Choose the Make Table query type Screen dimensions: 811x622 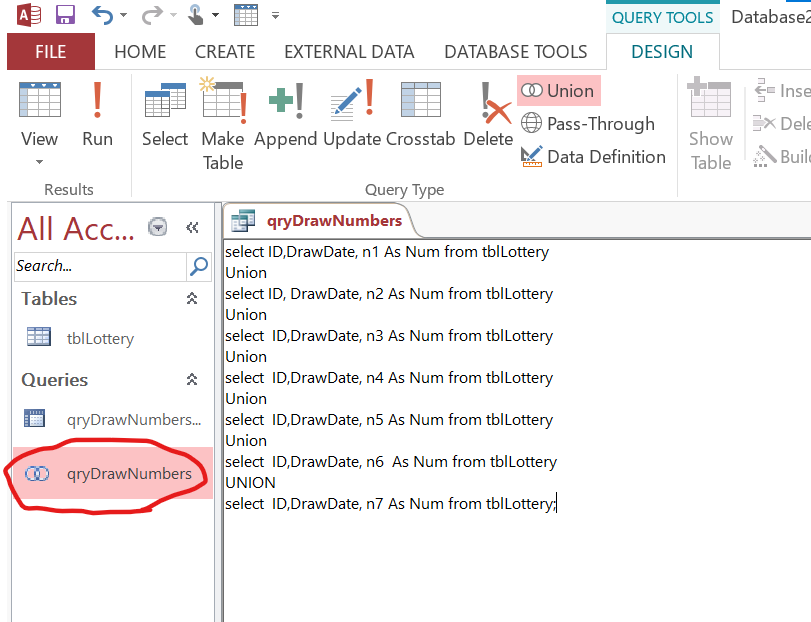223,124
